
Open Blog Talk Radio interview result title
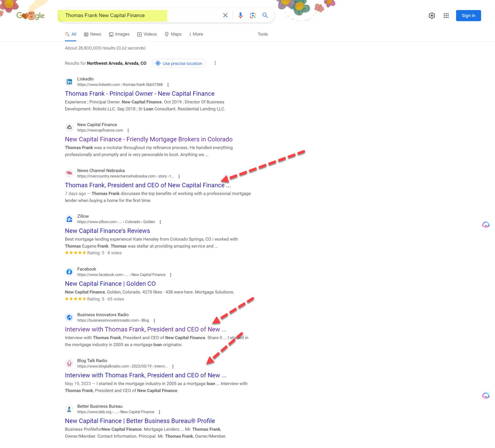click(145, 375)
